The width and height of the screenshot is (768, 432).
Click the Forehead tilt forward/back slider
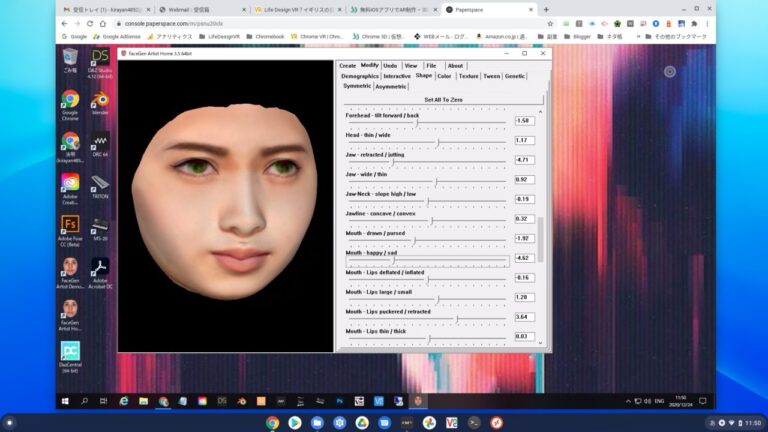[x=426, y=122]
